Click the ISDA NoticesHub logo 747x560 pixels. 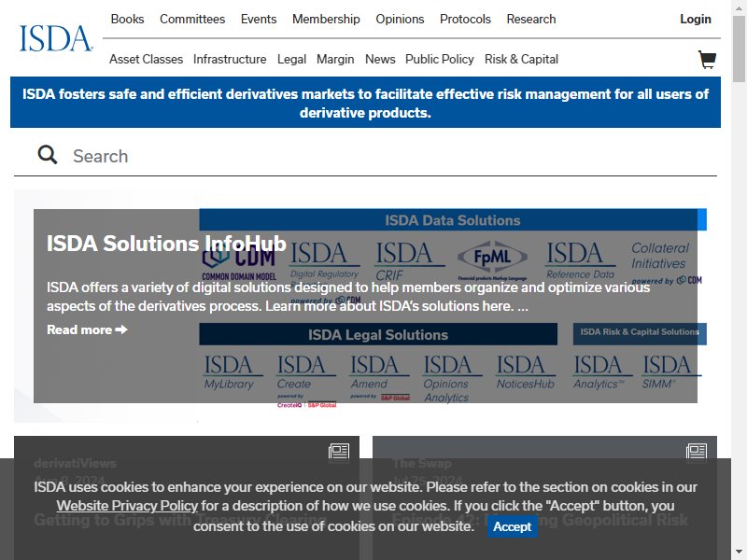point(526,371)
